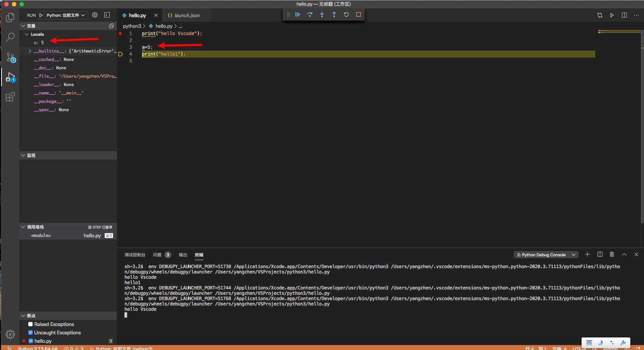This screenshot has height=350, width=644.
Task: Click Step Out in the debug toolbar
Action: (334, 14)
